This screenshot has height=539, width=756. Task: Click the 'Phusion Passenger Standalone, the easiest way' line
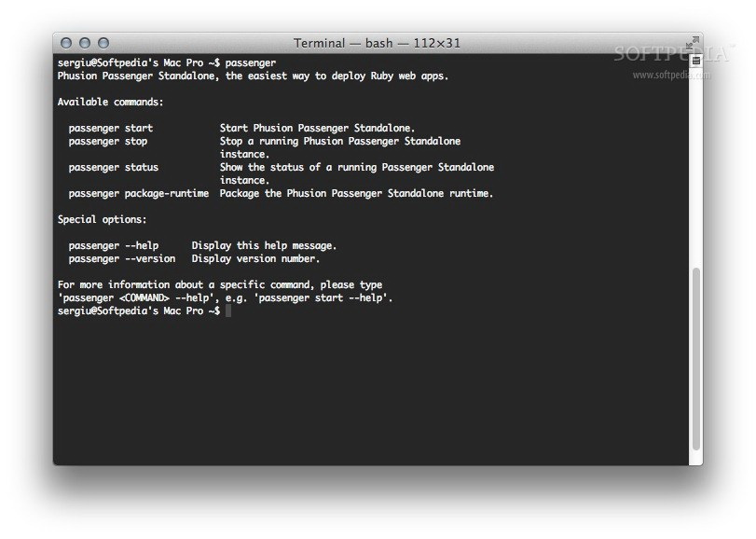coord(253,76)
